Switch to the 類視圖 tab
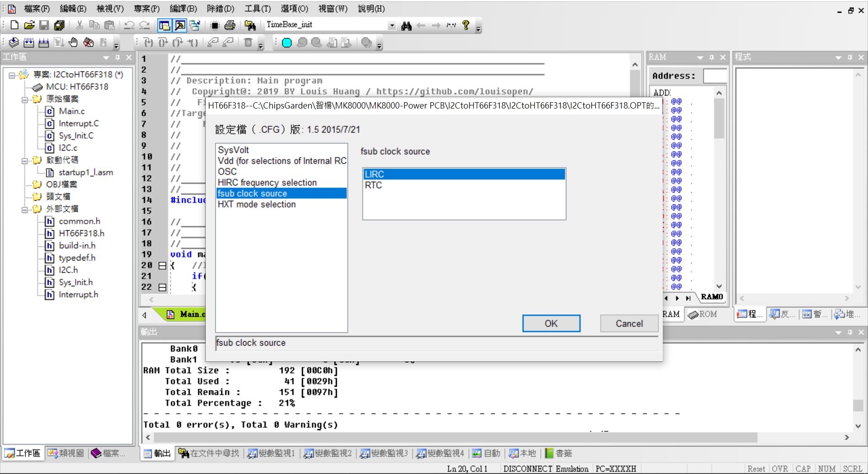This screenshot has width=868, height=474. (66, 453)
